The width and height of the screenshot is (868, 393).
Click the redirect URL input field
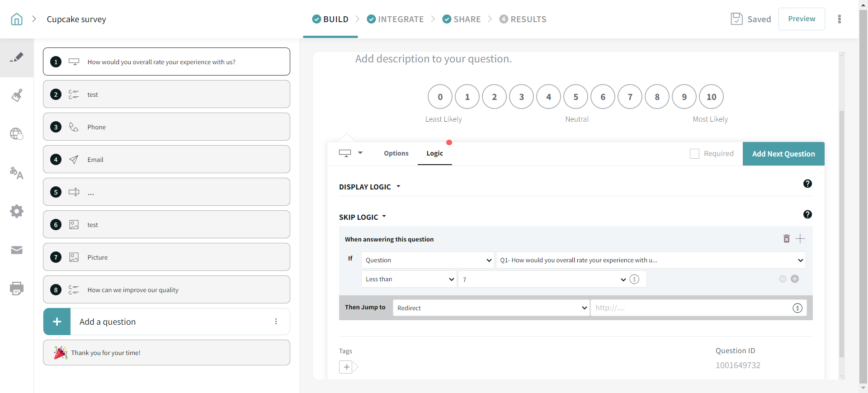pyautogui.click(x=692, y=308)
